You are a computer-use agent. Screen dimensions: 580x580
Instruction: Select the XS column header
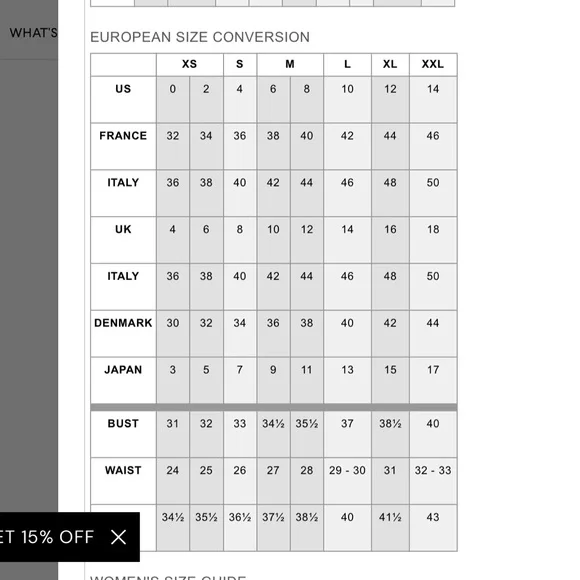[x=189, y=64]
